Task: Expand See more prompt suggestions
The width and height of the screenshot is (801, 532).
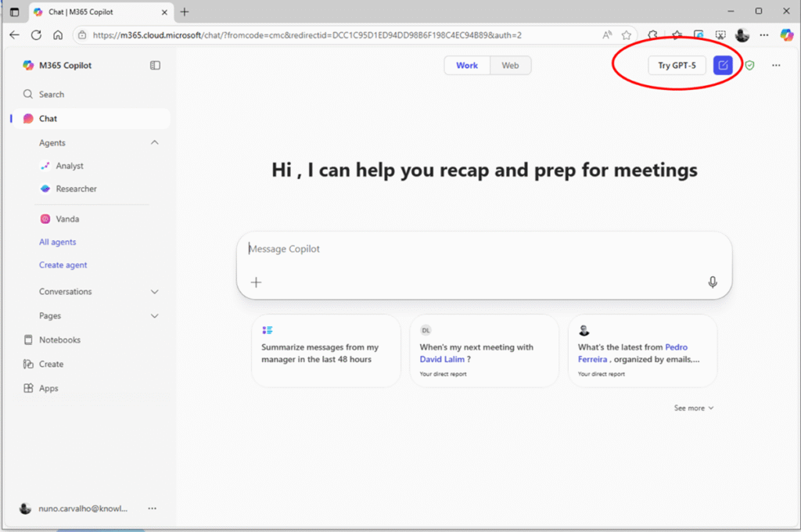Action: click(694, 408)
